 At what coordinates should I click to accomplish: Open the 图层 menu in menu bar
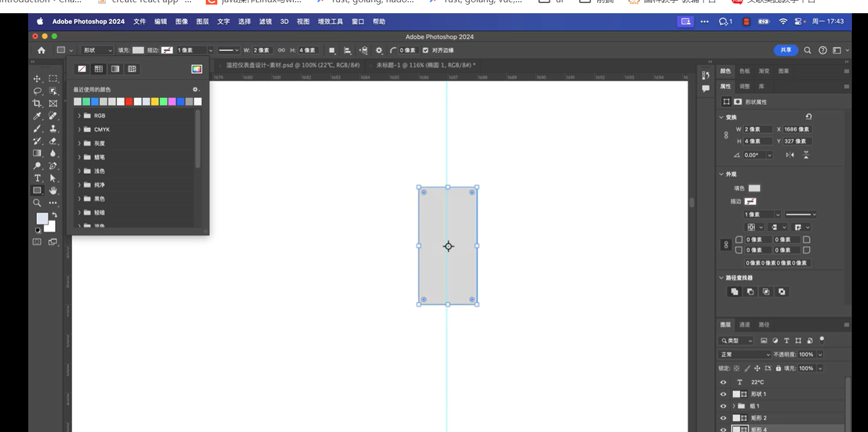202,21
